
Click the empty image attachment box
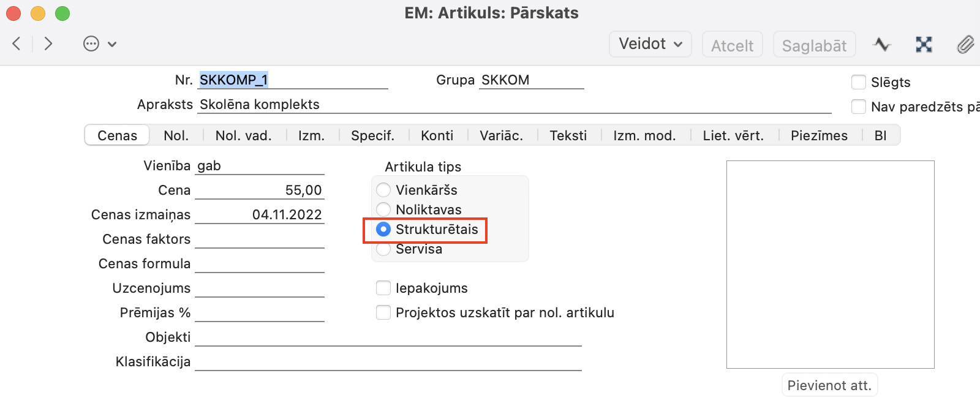[830, 264]
